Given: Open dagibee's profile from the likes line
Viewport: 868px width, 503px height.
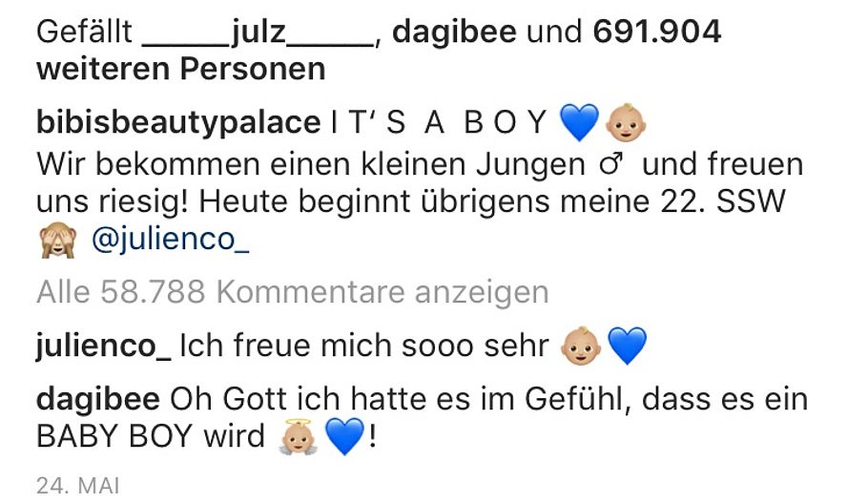Looking at the screenshot, I should pos(455,33).
